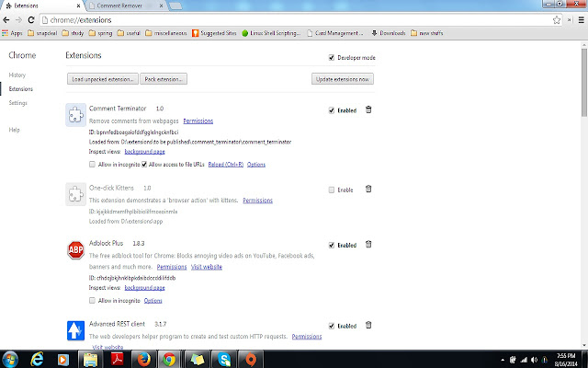Open History in Chrome sidebar
588x368 pixels.
click(17, 75)
